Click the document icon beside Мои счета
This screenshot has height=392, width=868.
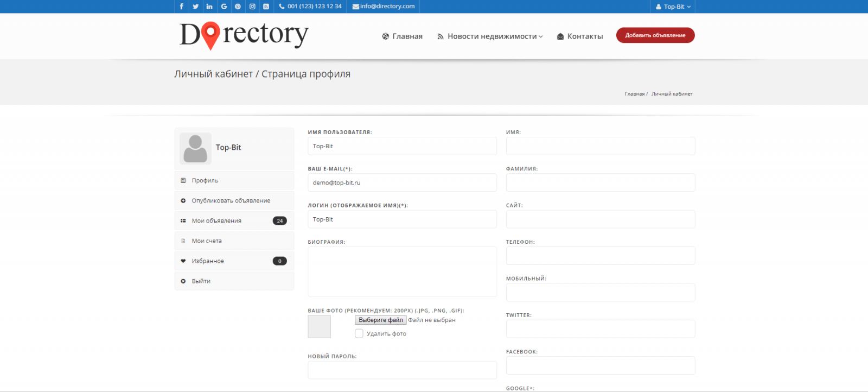(183, 241)
